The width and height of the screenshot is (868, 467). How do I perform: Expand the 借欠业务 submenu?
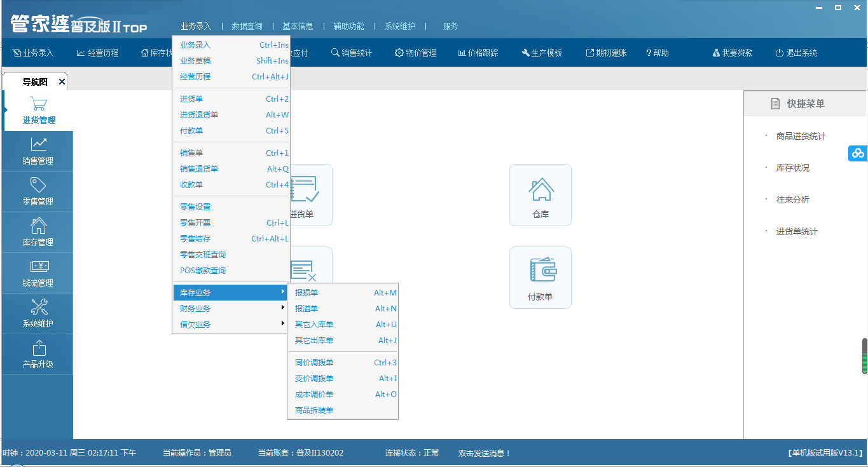(231, 325)
